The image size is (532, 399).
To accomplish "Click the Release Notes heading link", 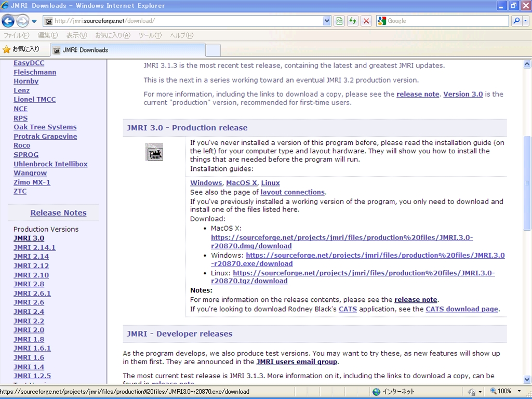I will [58, 212].
